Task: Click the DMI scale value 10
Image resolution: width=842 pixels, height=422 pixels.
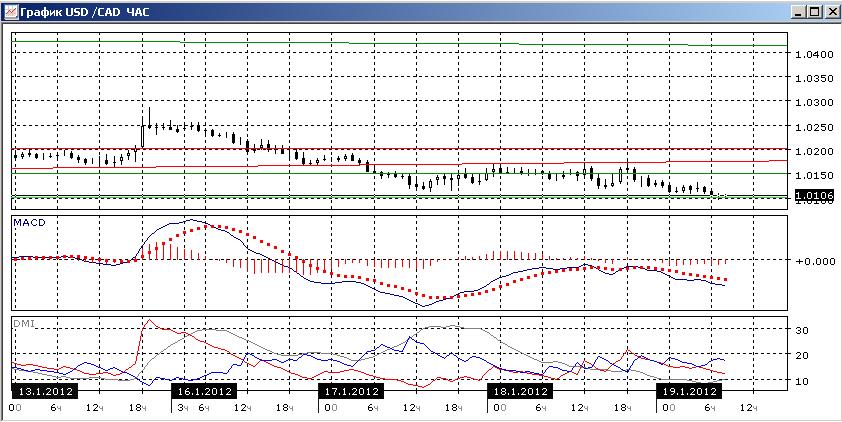Action: 802,381
